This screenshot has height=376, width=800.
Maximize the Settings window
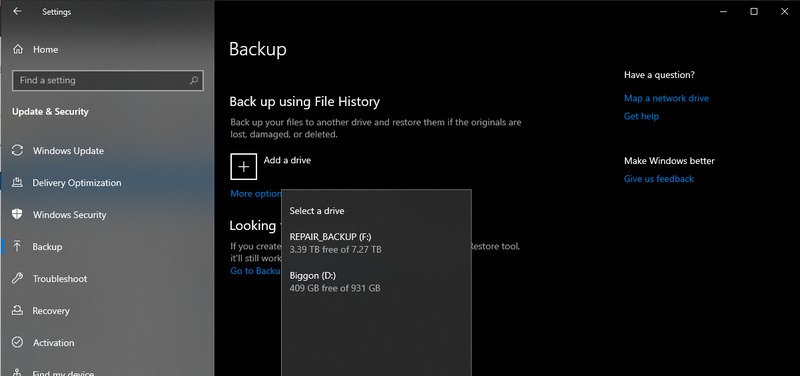[754, 11]
